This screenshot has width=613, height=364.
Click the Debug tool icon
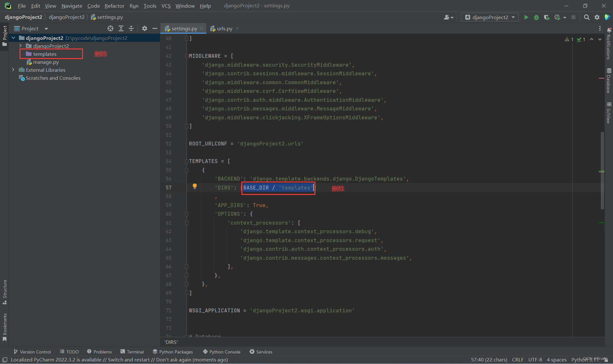(x=536, y=17)
